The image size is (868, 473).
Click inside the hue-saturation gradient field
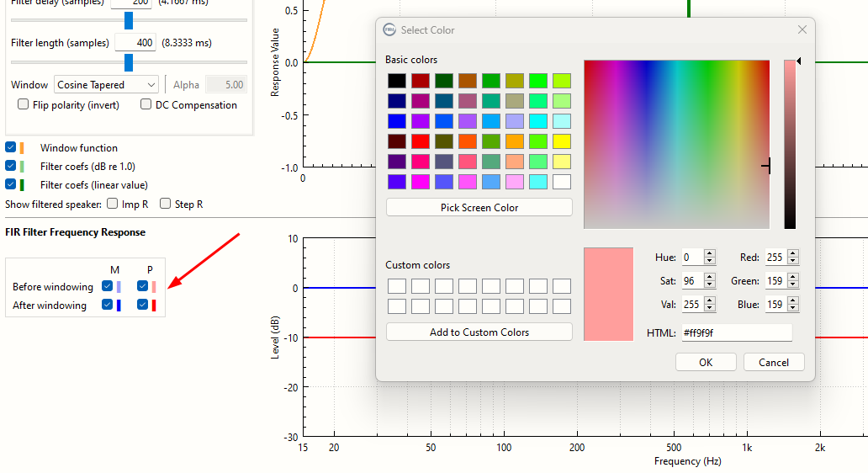pos(676,144)
